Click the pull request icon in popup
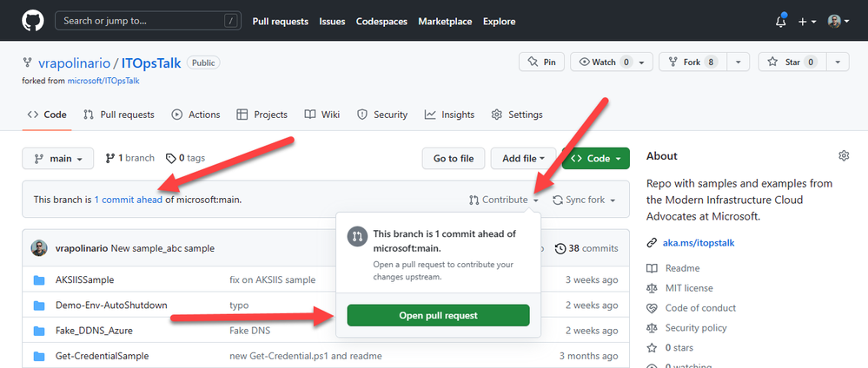The image size is (868, 368). [358, 236]
